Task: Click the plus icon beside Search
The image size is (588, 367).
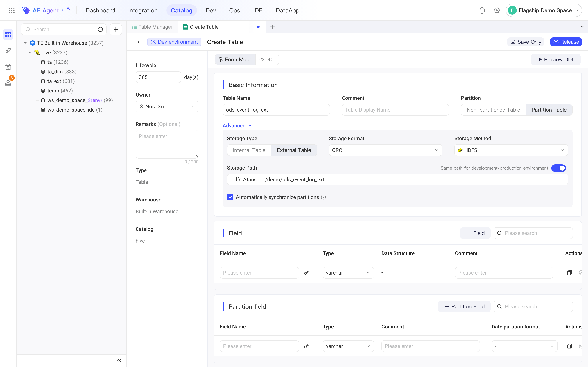Action: [x=116, y=29]
